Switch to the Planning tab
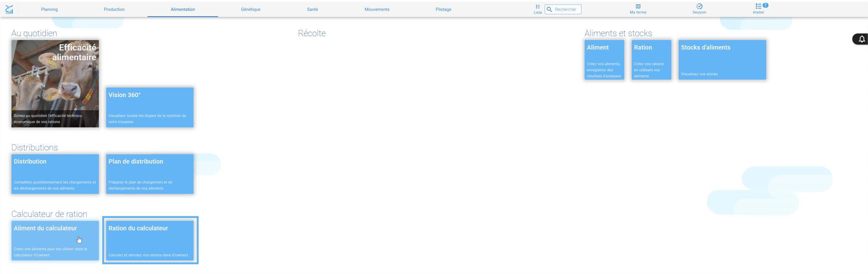Screen dimensions: 868x274 49,9
